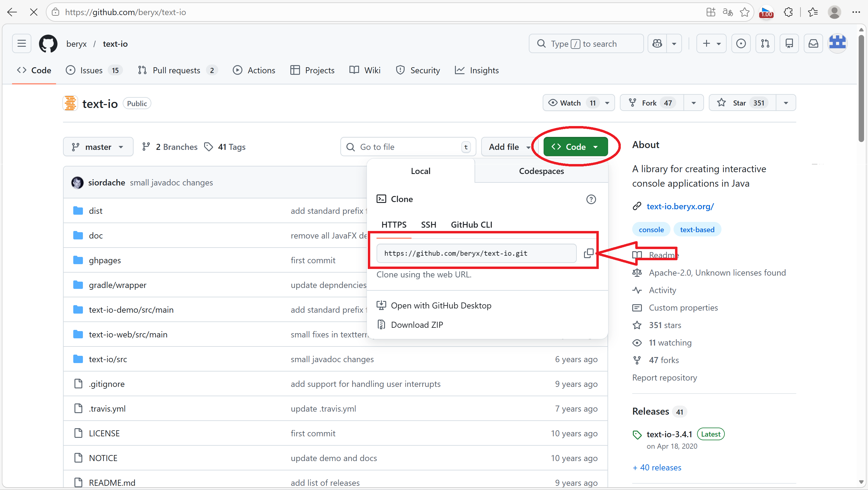The height and width of the screenshot is (490, 868).
Task: Switch to the Codespaces tab
Action: coord(541,171)
